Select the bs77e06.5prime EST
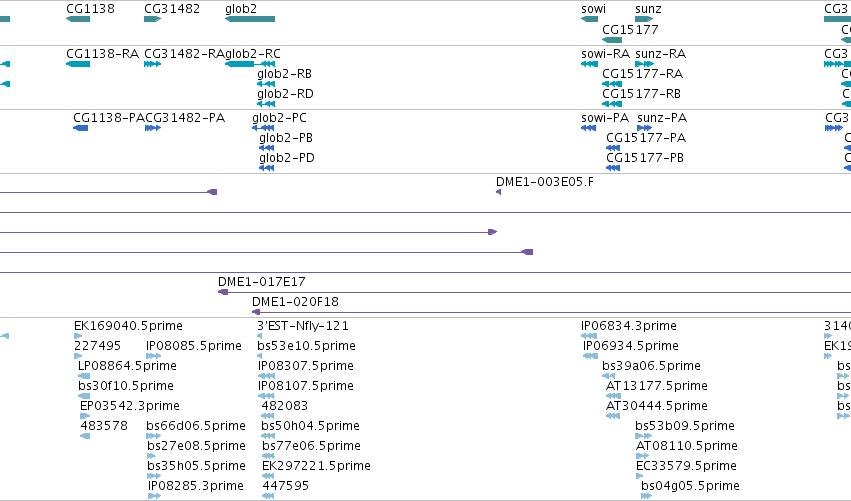The image size is (851, 501). (268, 456)
